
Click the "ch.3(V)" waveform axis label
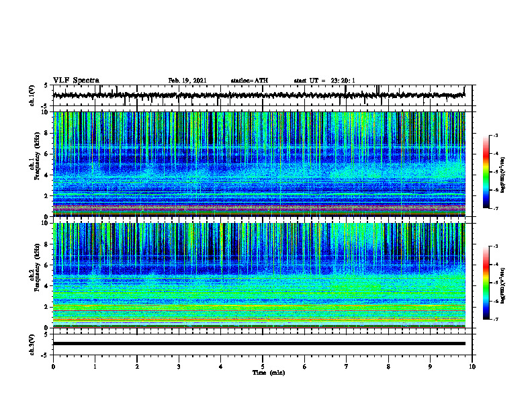tap(32, 345)
